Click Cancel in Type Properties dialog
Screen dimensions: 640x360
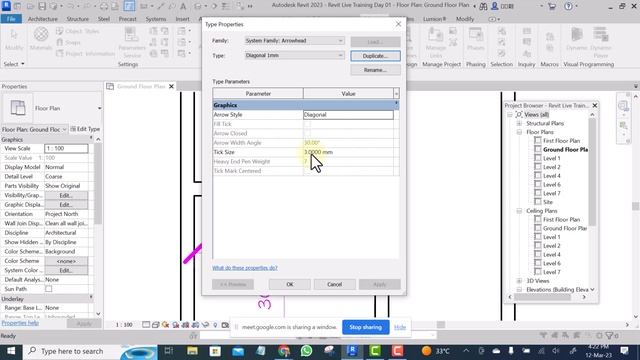(x=334, y=284)
